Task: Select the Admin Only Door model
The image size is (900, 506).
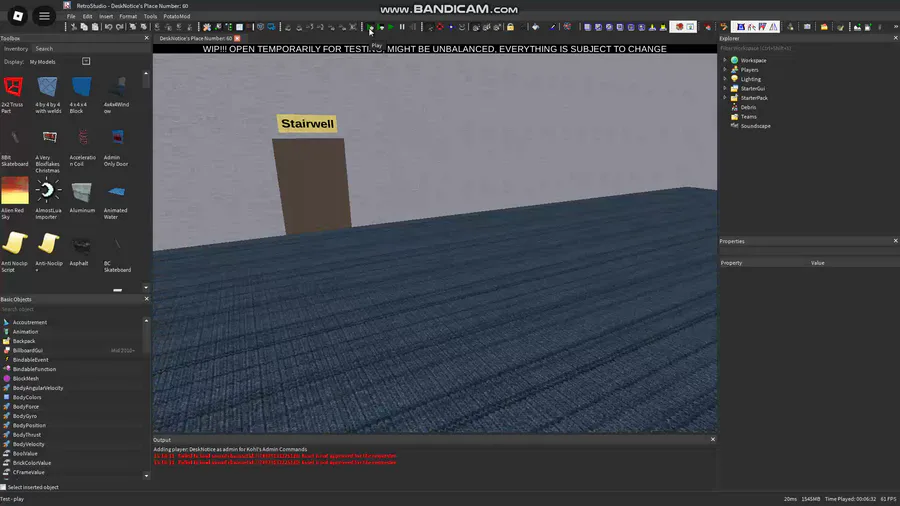Action: click(x=117, y=147)
